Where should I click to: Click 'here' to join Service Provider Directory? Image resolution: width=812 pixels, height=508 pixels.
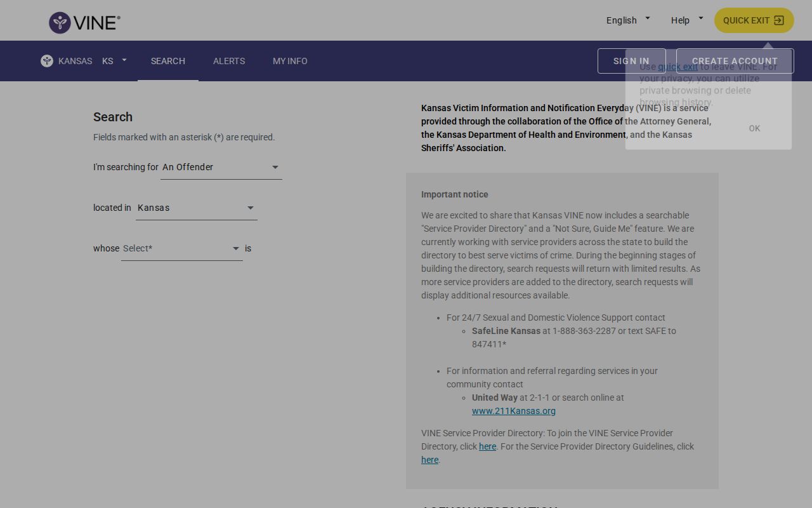click(x=487, y=446)
